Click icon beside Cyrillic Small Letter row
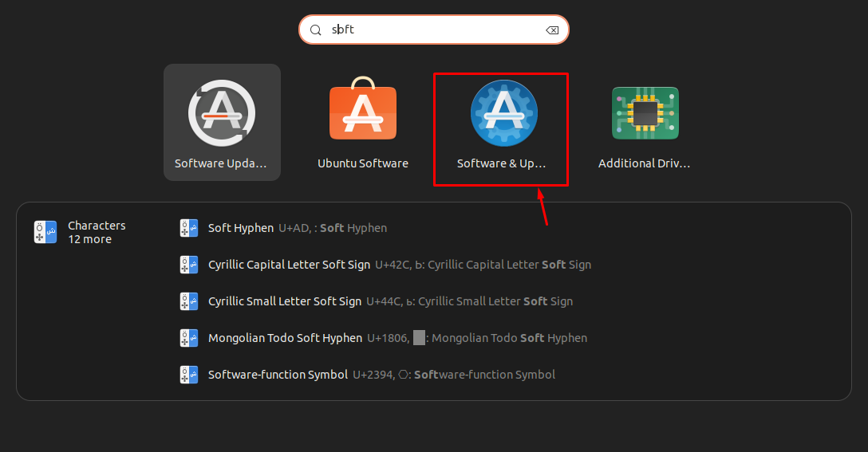 point(189,301)
